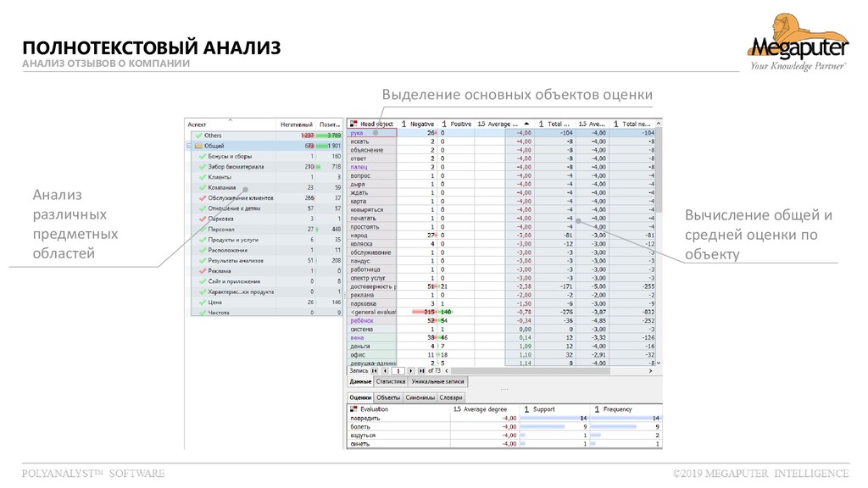Click the green check icon beside Others
This screenshot has height=488, width=868.
198,136
